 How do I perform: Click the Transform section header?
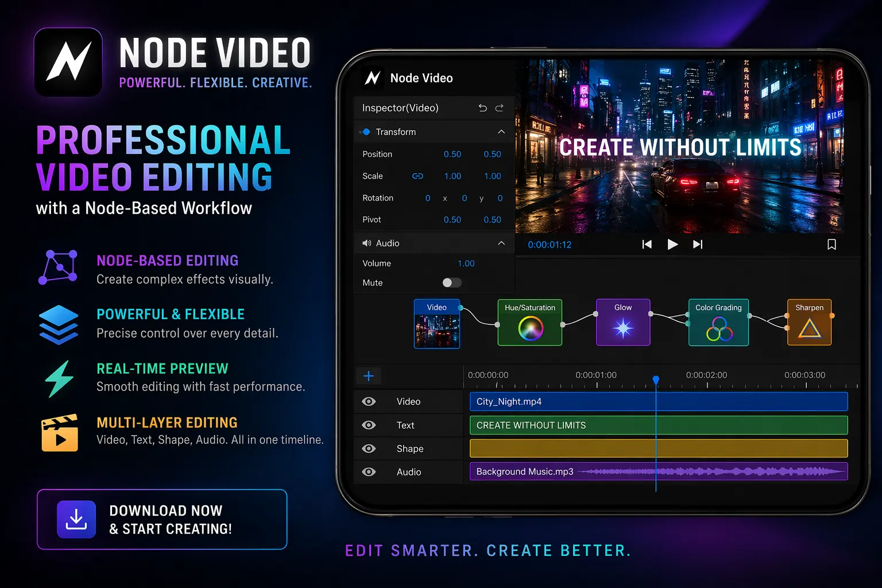(x=434, y=132)
